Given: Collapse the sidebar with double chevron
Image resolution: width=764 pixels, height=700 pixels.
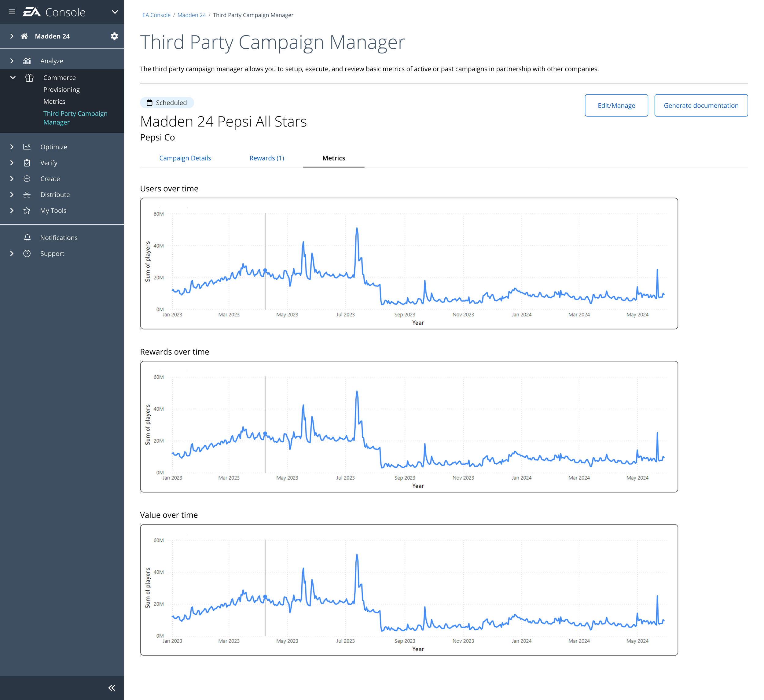Looking at the screenshot, I should coord(112,688).
